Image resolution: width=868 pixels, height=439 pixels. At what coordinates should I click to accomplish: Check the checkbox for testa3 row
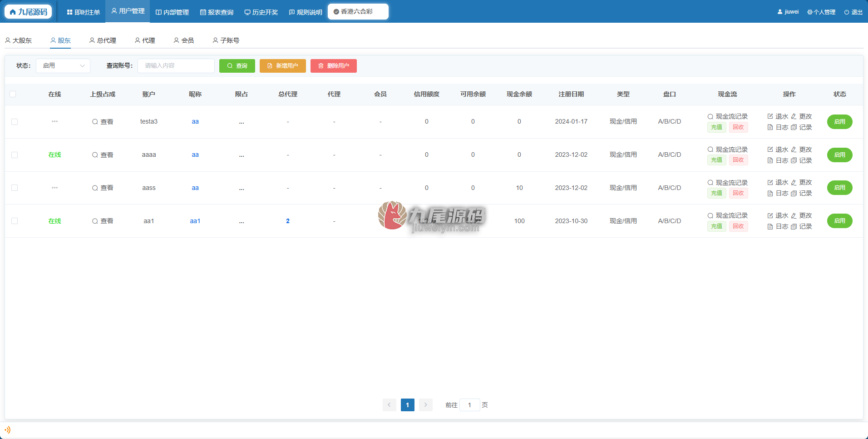(x=15, y=122)
